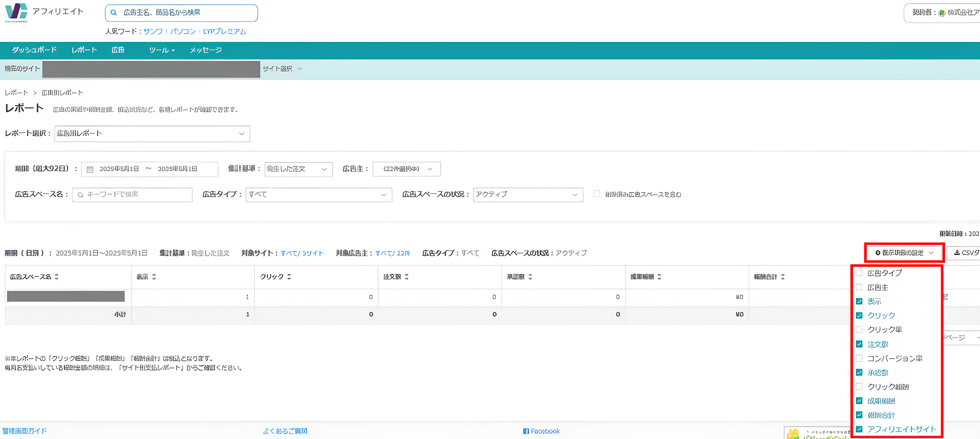Enable the クリック率 display checkbox
This screenshot has height=439, width=980.
[859, 329]
